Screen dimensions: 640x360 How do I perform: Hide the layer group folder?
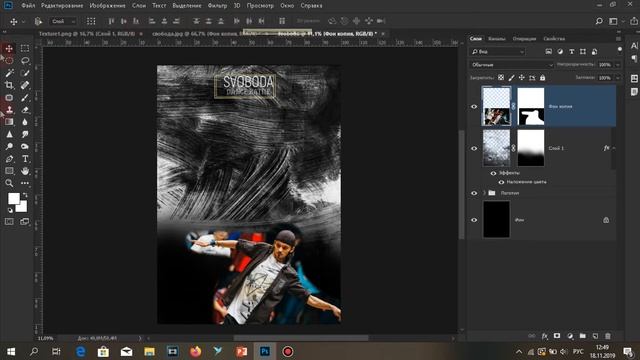click(x=474, y=193)
